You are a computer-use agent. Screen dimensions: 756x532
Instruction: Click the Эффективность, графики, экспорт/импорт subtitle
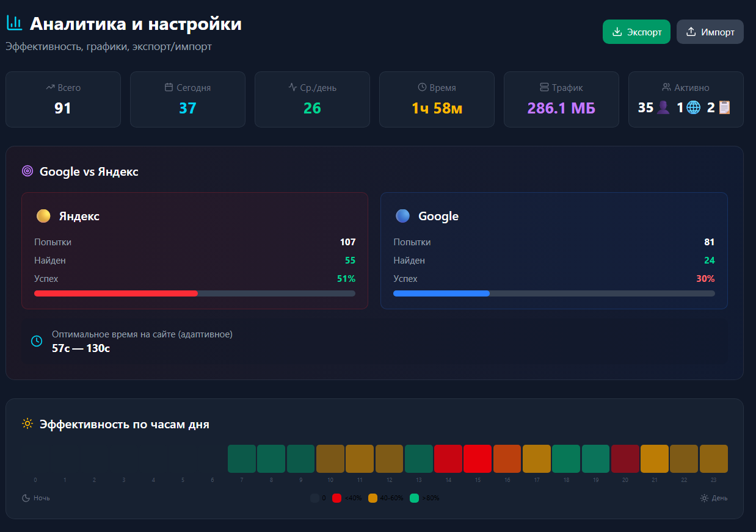tap(109, 46)
